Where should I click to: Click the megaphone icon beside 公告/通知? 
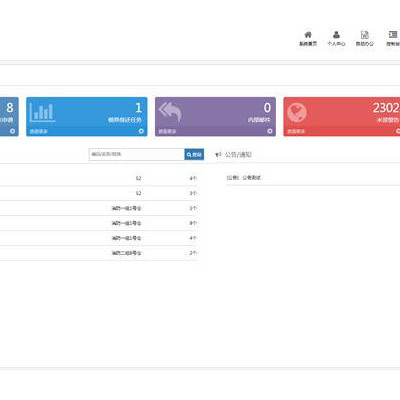pos(218,155)
